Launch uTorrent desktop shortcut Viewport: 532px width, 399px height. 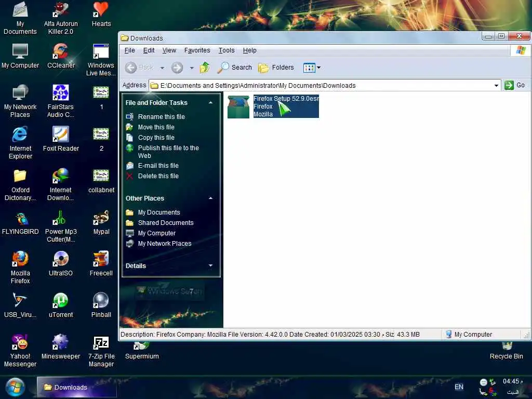(61, 305)
